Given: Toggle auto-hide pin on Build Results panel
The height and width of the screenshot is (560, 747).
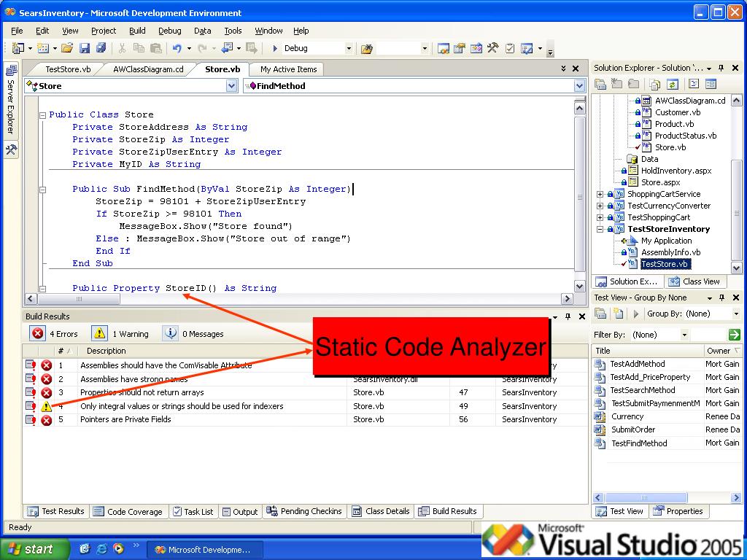Looking at the screenshot, I should (x=568, y=316).
